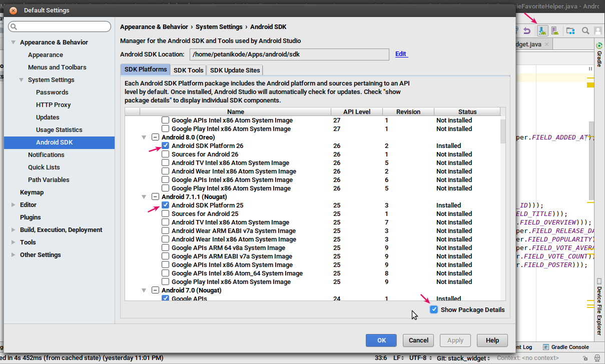Uncheck Android SDK Platform 26
605x364 pixels.
[x=165, y=146]
